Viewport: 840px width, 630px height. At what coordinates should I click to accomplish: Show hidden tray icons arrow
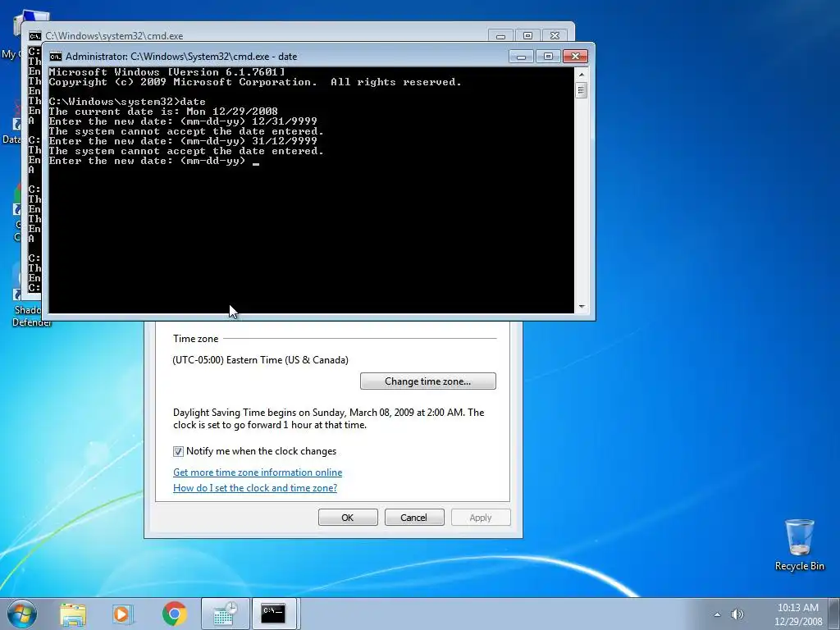click(x=717, y=614)
